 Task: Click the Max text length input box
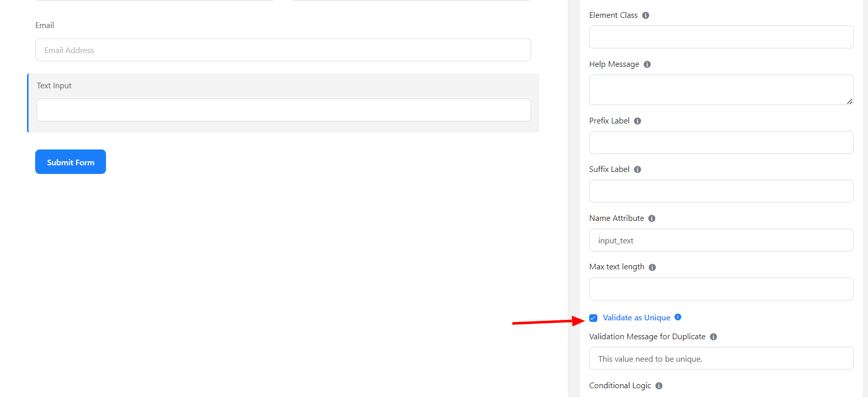click(721, 289)
